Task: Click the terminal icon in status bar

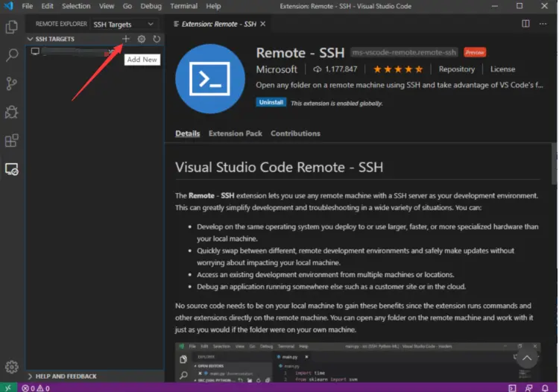Action: [512, 388]
